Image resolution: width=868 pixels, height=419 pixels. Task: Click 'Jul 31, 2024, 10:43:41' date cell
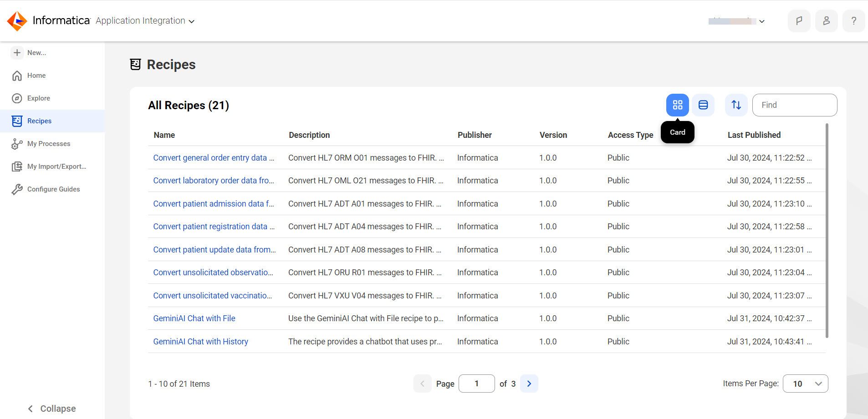[769, 342]
